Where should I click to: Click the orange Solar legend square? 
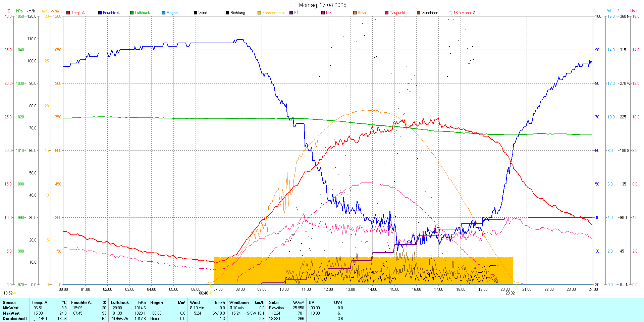(355, 13)
